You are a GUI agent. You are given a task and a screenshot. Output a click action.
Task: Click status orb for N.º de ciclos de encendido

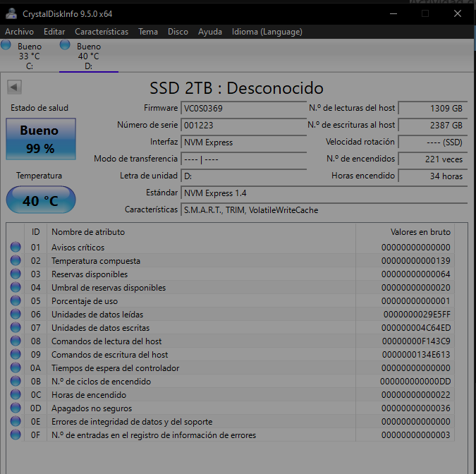tap(16, 381)
